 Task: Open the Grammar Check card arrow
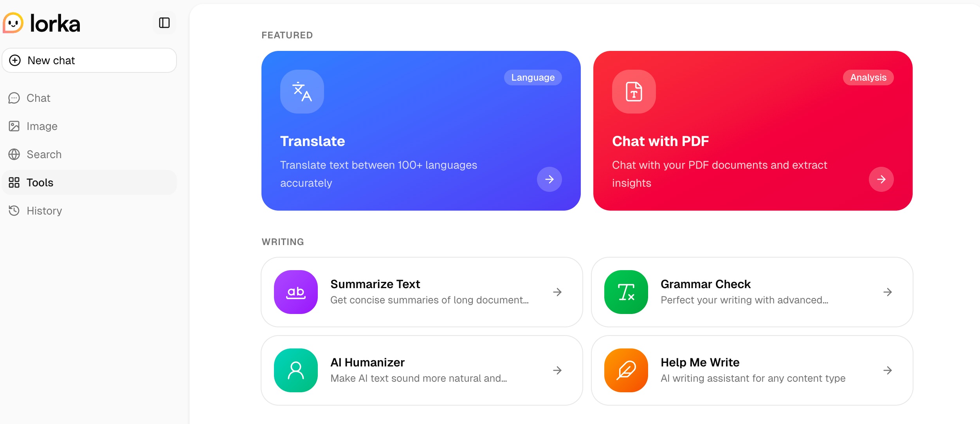coord(888,292)
